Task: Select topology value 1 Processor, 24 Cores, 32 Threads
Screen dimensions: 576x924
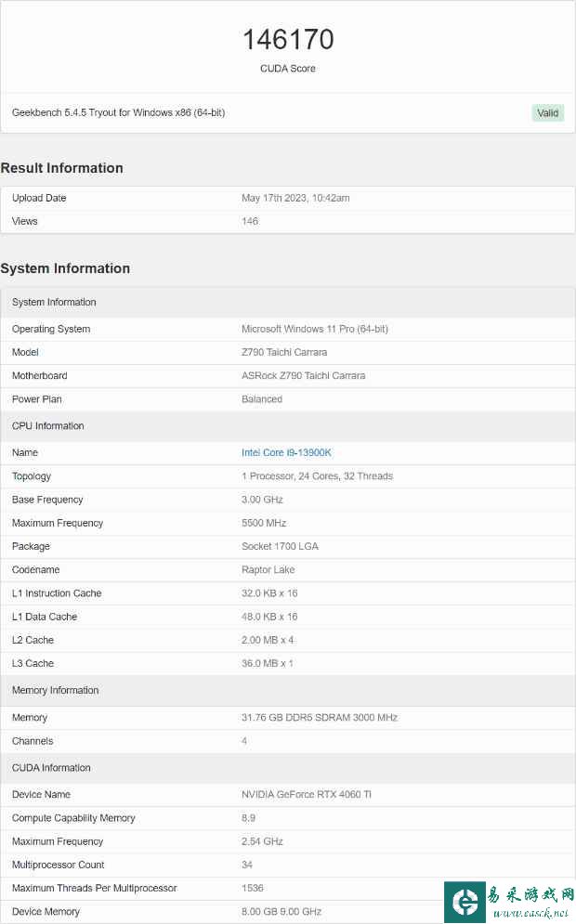Action: click(x=317, y=476)
